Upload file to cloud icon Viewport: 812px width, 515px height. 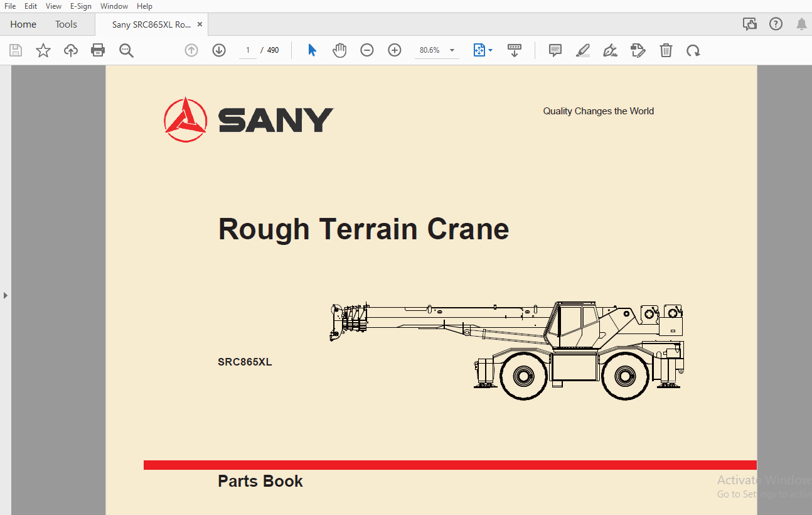(x=71, y=50)
